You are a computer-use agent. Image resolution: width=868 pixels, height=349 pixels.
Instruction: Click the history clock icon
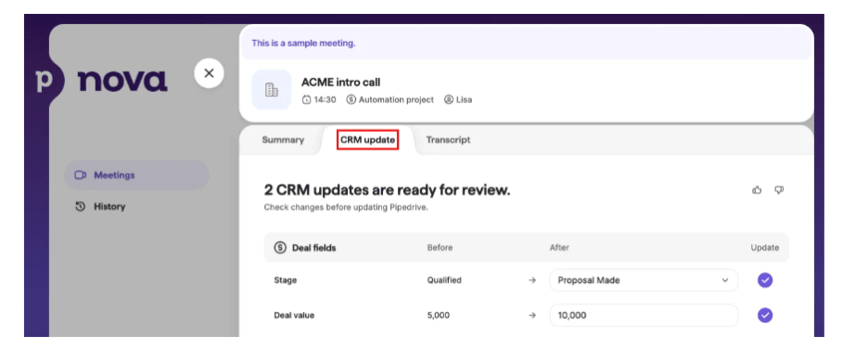[81, 207]
